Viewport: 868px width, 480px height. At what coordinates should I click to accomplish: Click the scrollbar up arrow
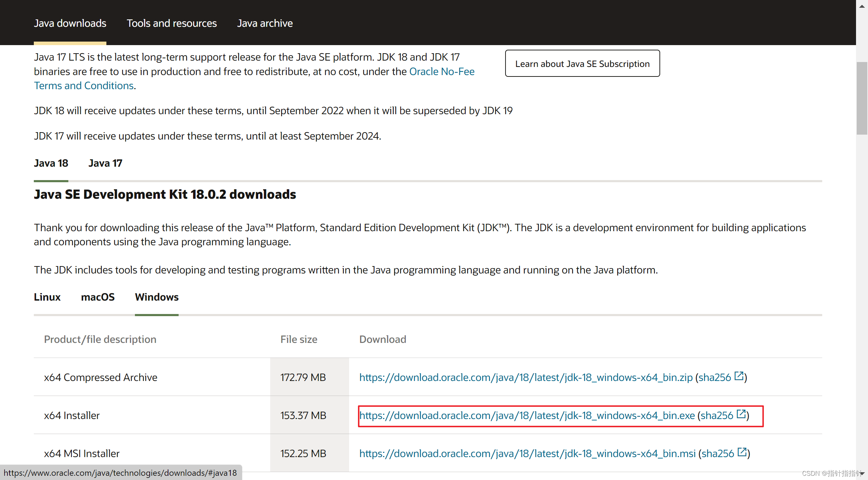[x=862, y=6]
